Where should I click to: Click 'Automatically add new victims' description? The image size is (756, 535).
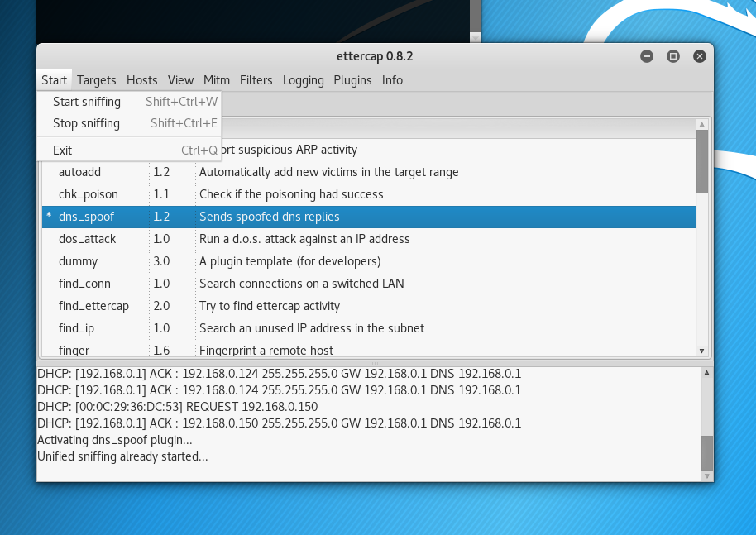329,172
